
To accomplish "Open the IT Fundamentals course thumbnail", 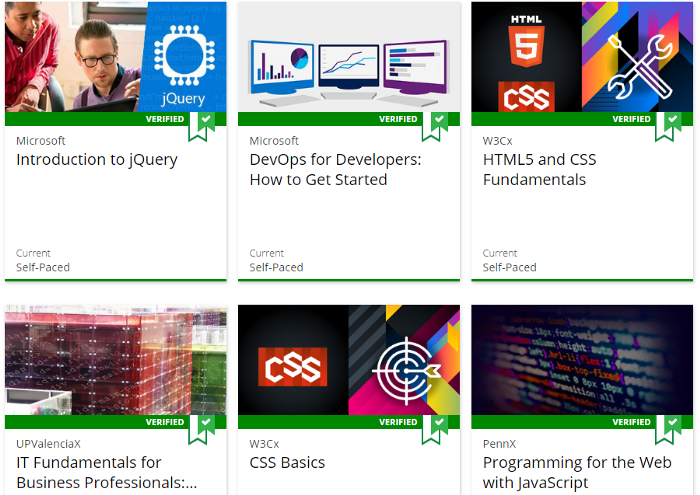I will (x=116, y=360).
